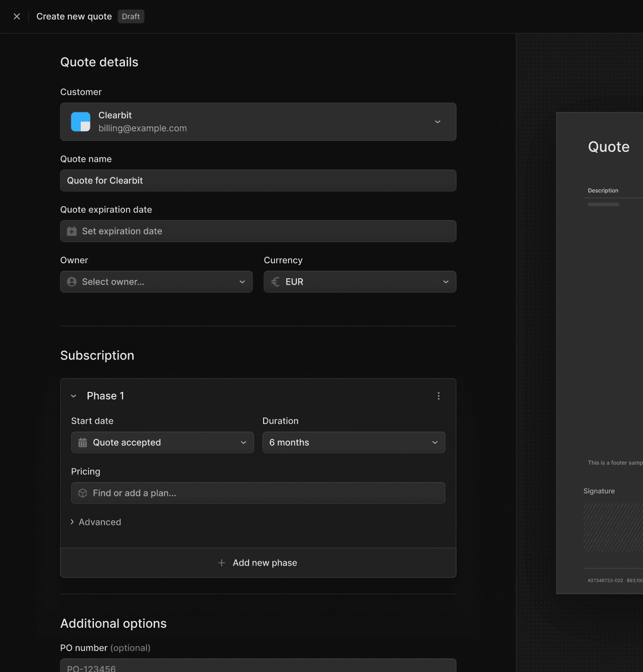Click the PO number input field

tap(258, 666)
